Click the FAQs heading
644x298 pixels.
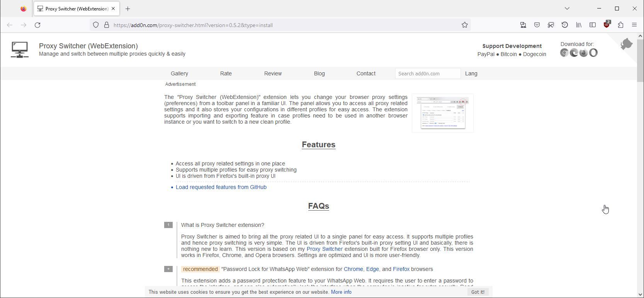tap(319, 206)
